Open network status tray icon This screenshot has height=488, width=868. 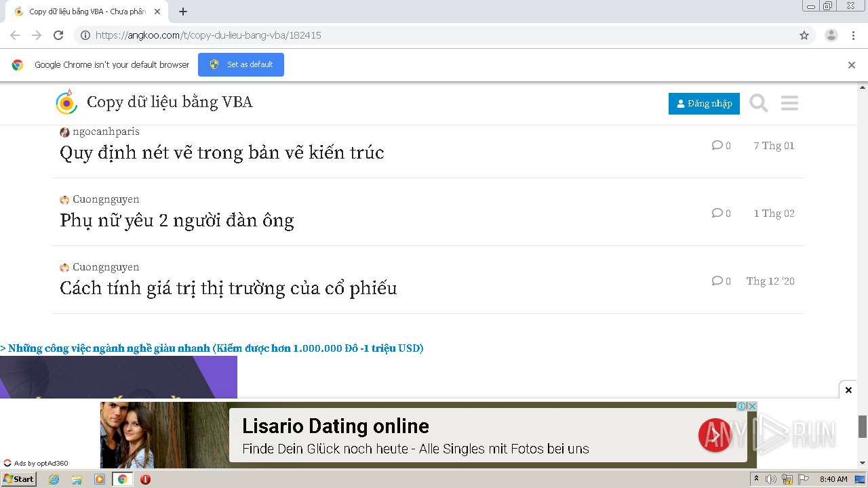(787, 479)
